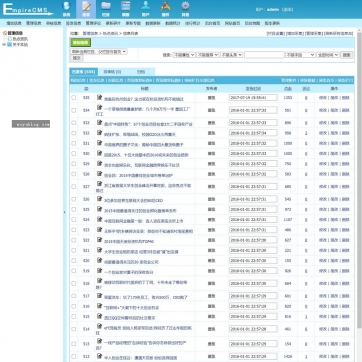
Task: Click the publish time field for row 535
Action: point(253,98)
